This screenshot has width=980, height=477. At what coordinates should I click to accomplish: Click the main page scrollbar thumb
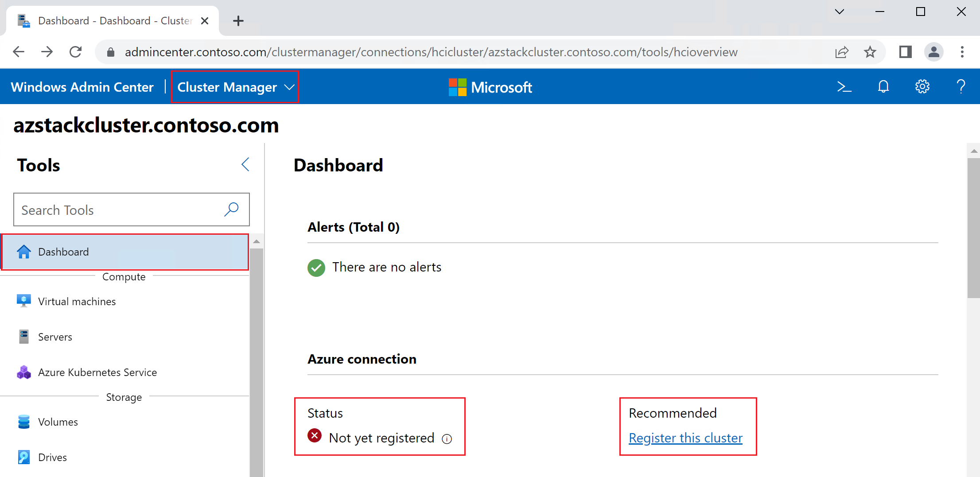974,228
